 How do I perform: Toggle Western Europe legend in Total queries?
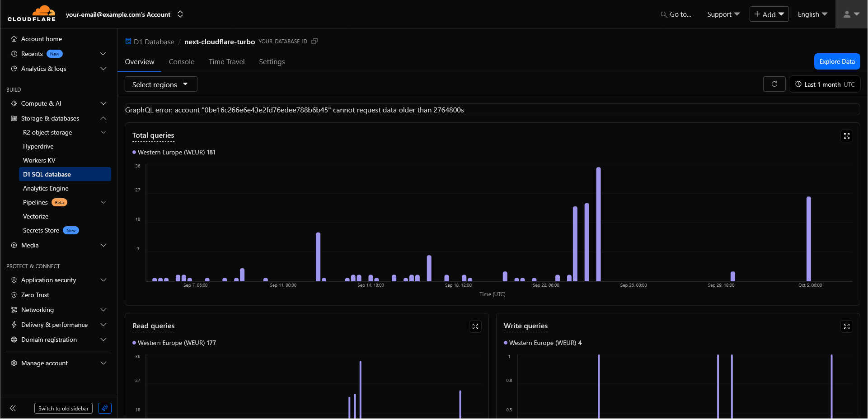click(174, 152)
